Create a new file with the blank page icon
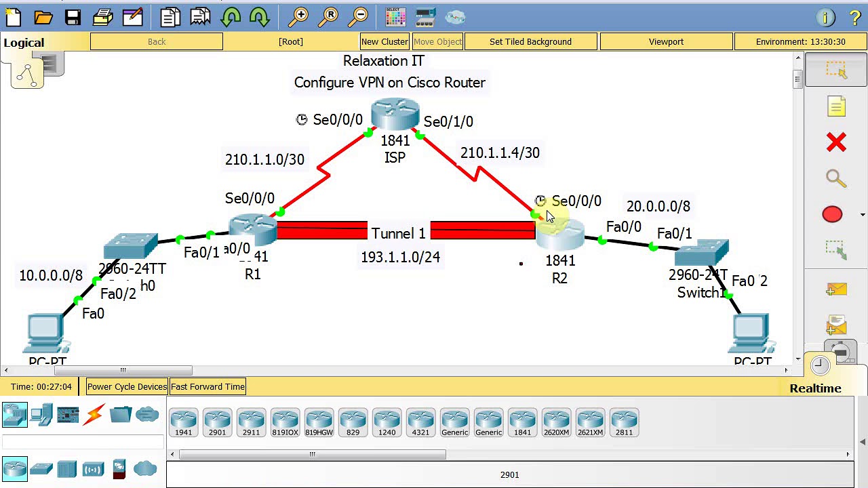 point(13,17)
